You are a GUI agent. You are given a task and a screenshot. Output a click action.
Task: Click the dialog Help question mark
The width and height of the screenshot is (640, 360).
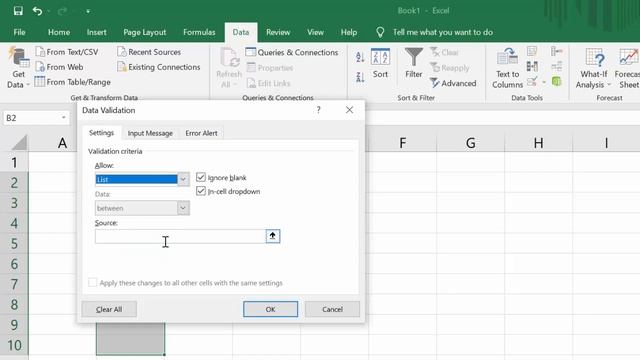tap(318, 110)
